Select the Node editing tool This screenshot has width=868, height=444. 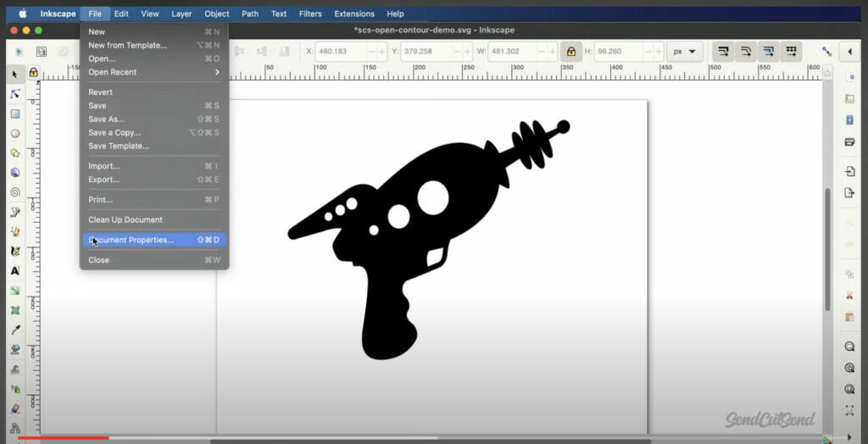[15, 94]
